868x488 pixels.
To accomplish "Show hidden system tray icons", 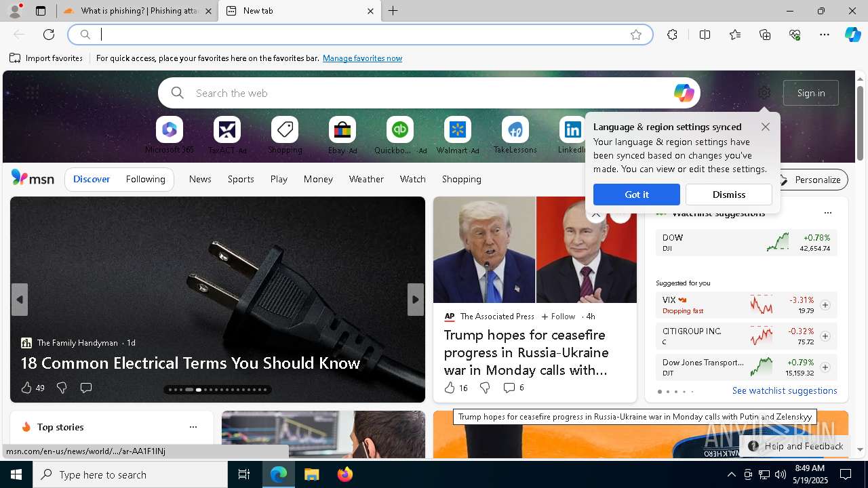I will tap(731, 474).
